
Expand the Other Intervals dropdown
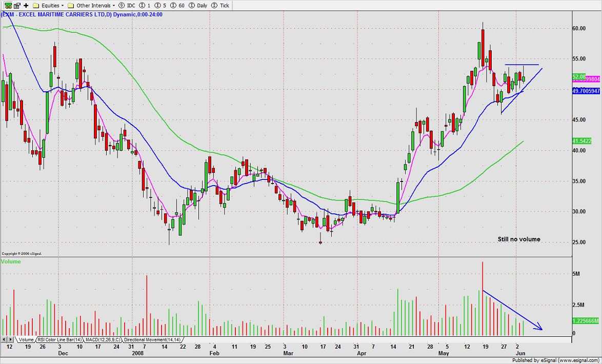(96, 5)
